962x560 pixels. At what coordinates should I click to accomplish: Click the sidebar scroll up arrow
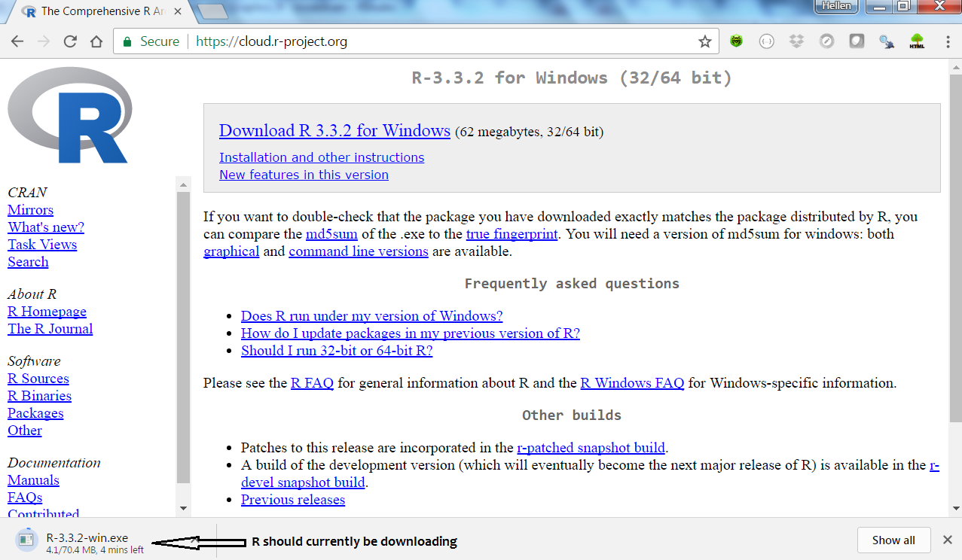pyautogui.click(x=183, y=184)
